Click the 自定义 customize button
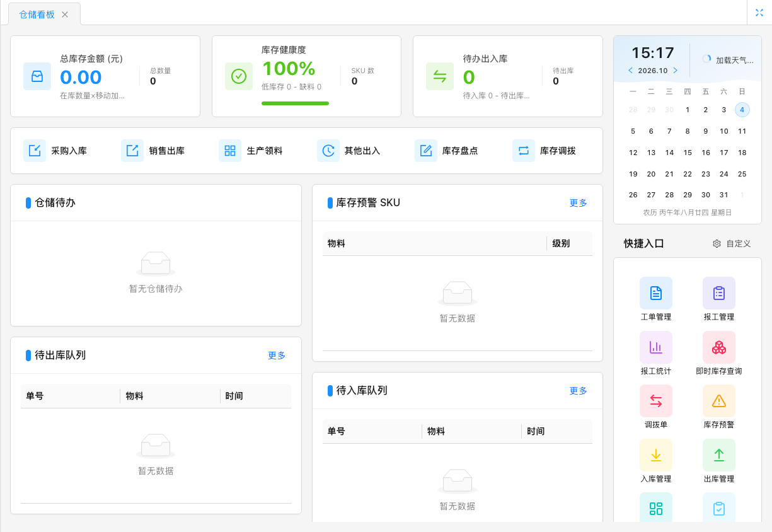772x532 pixels. coord(732,243)
